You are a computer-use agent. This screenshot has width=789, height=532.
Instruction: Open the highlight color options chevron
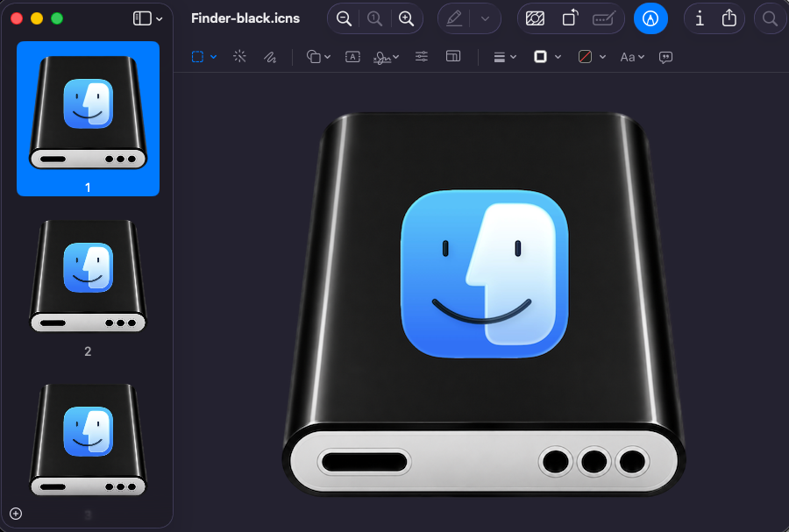coord(485,18)
